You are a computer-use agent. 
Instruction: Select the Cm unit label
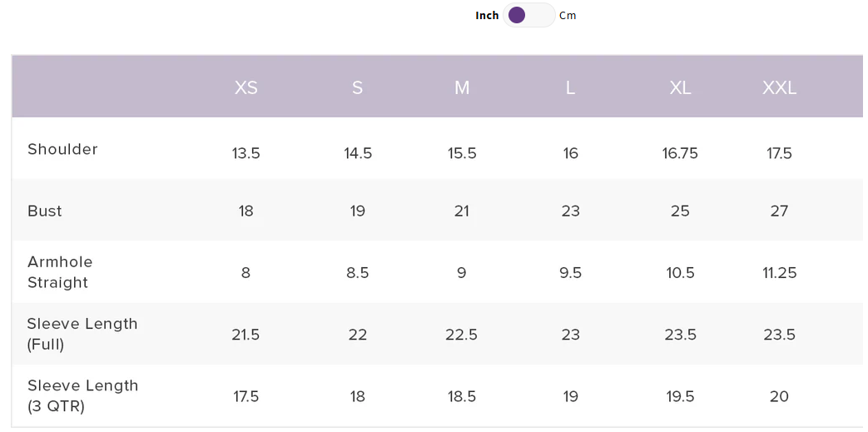568,16
